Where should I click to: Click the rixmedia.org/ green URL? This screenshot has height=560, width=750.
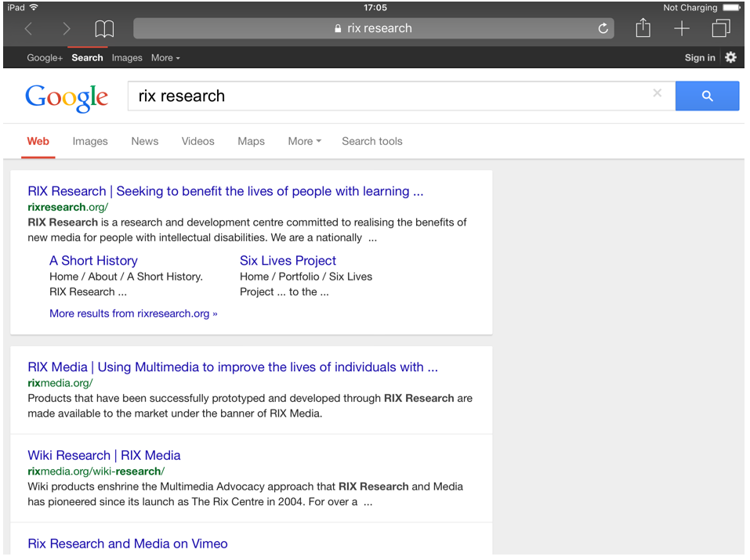coord(60,383)
